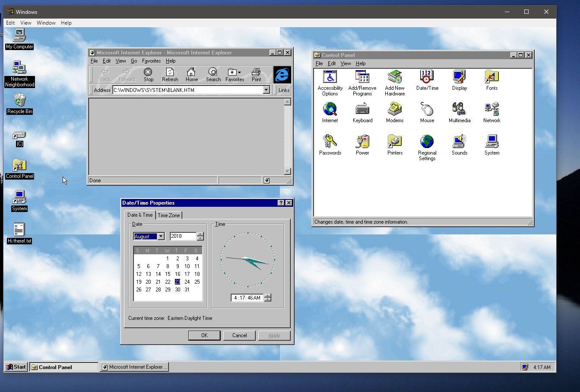Click the Address field in Internet Explorer

[188, 90]
